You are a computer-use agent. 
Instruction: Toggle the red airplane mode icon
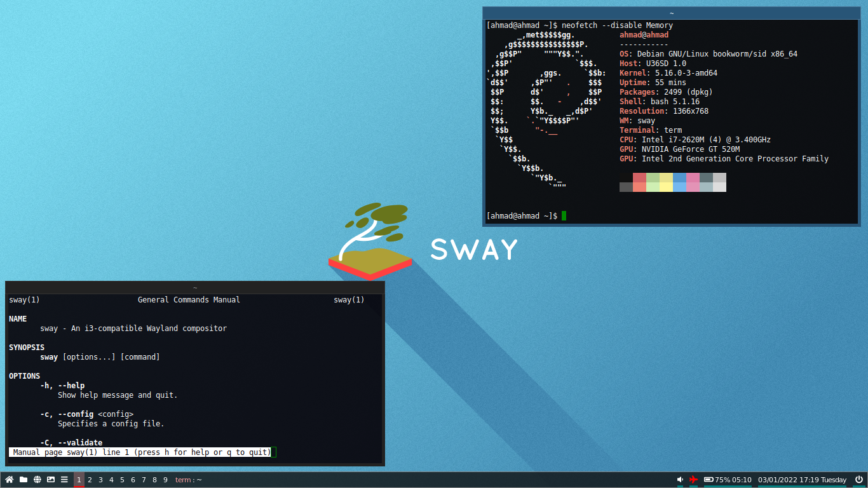coord(693,480)
